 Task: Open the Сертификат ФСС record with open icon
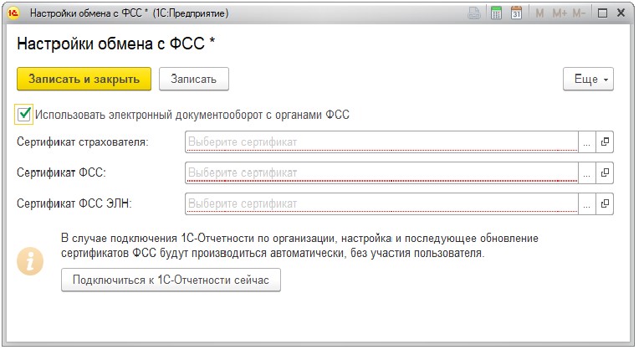tap(605, 172)
